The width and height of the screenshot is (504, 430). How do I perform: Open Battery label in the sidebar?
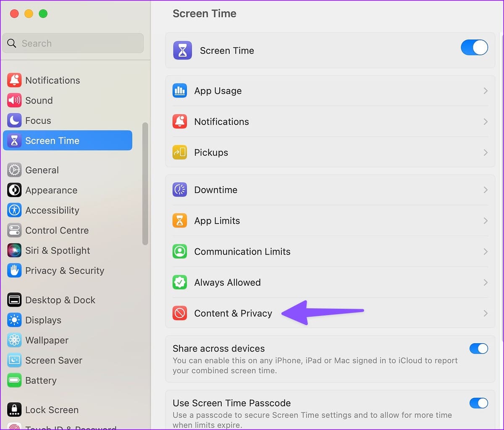(x=41, y=380)
